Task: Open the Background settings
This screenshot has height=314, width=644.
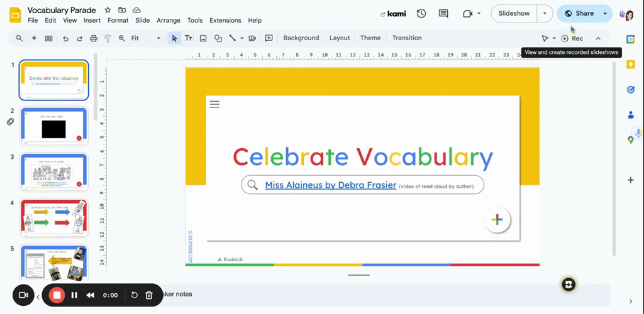Action: coord(301,38)
